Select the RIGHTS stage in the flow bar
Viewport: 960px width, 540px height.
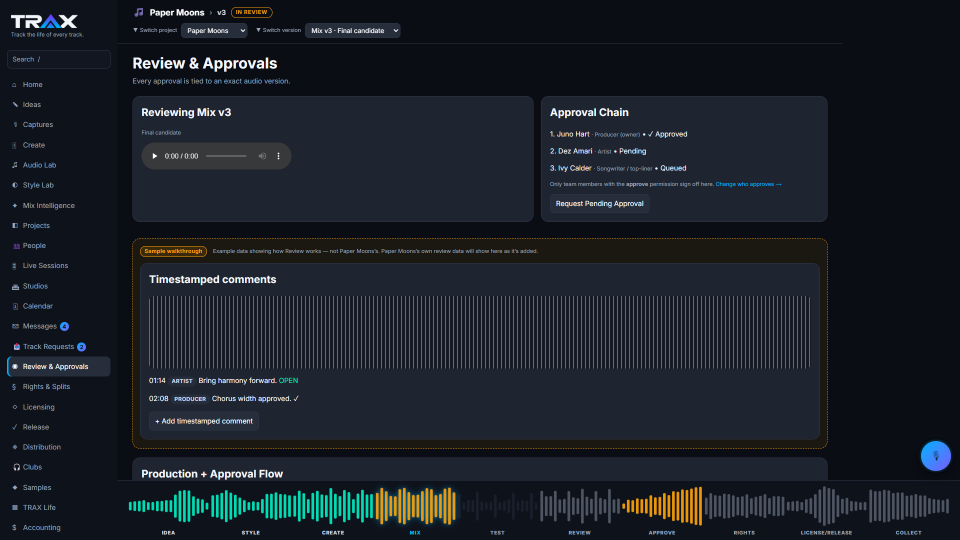(744, 533)
